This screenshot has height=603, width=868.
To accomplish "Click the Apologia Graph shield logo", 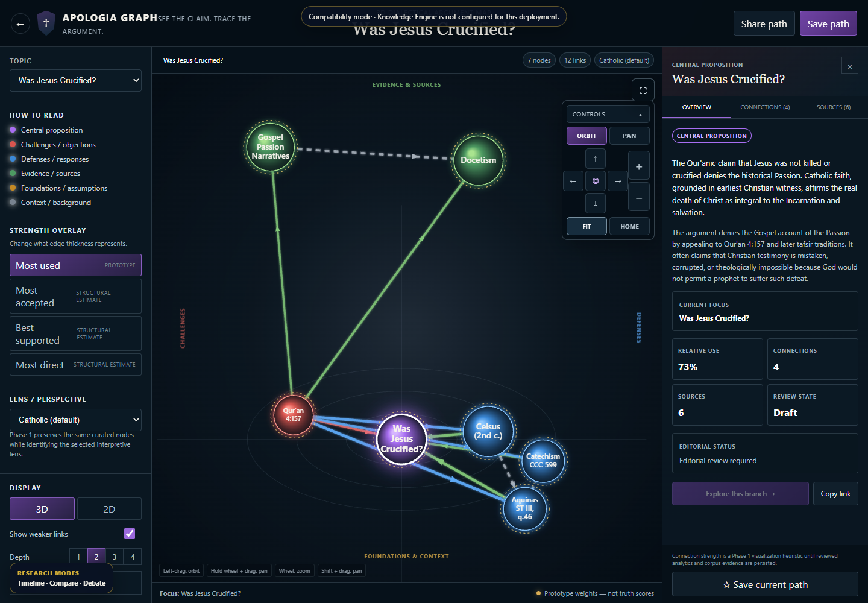I will tap(46, 24).
